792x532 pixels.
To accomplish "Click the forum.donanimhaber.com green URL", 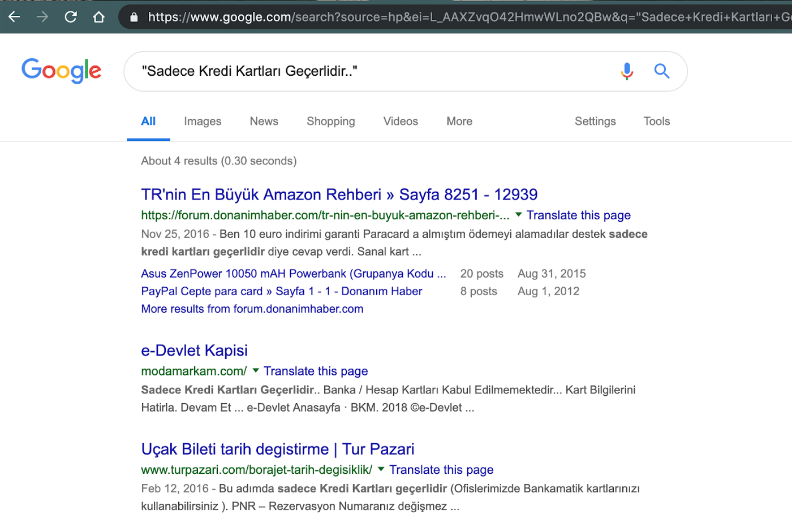I will (325, 215).
